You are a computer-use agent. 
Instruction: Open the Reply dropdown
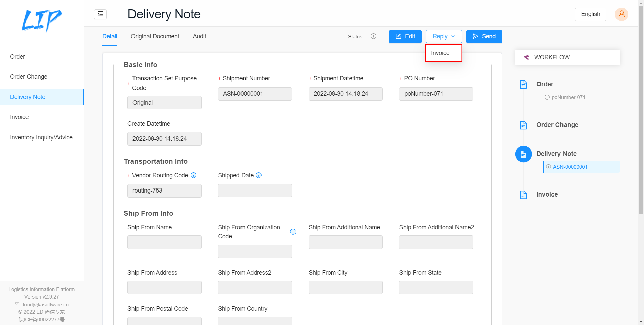coord(444,36)
